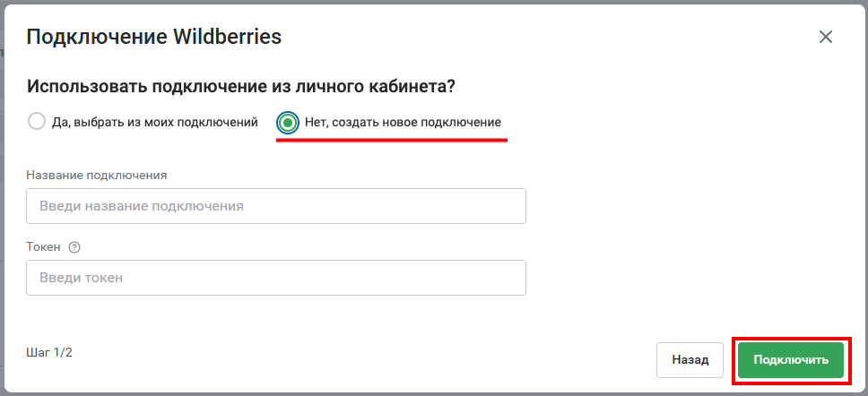Click the placeholder 'Введи название подключения'
868x396 pixels.
pos(142,206)
